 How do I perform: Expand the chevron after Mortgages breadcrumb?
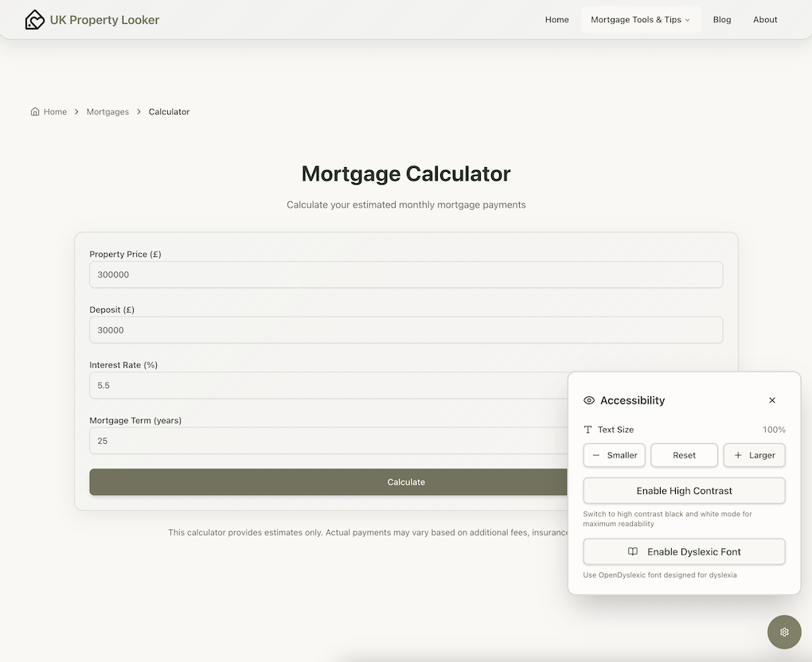pyautogui.click(x=138, y=111)
